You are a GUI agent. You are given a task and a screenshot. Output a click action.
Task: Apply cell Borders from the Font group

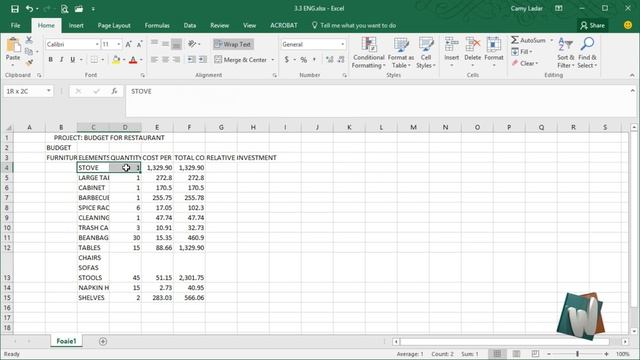pos(94,60)
